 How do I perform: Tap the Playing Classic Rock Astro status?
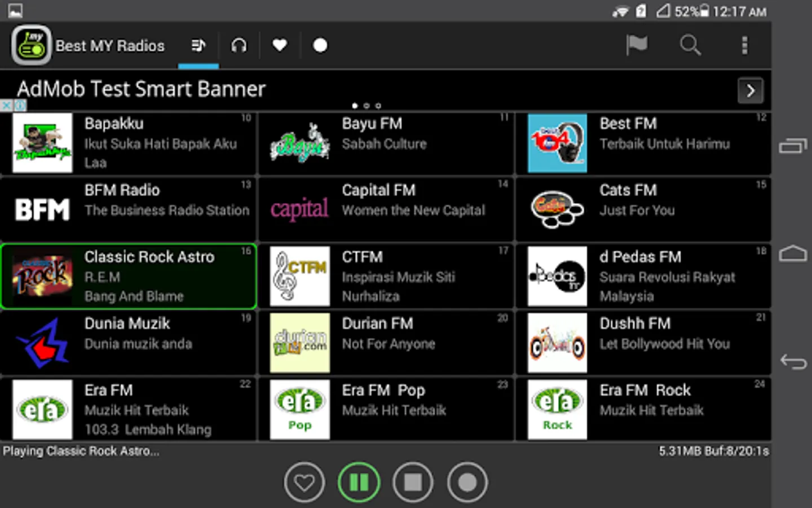81,451
